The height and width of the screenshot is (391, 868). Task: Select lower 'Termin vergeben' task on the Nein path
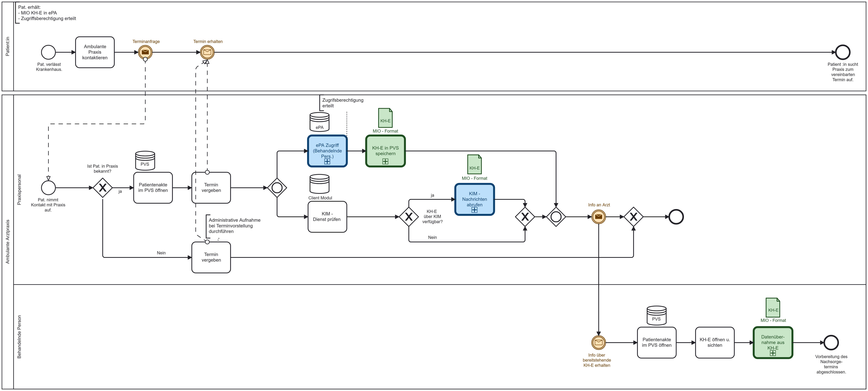click(211, 257)
